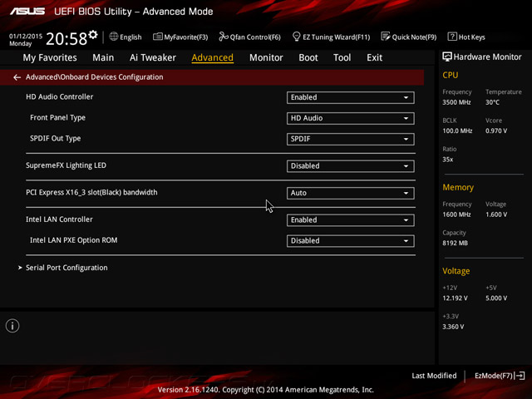Screen dimensions: 532x399
Task: Click the +3.3V reading 3.360 V
Action: click(453, 327)
